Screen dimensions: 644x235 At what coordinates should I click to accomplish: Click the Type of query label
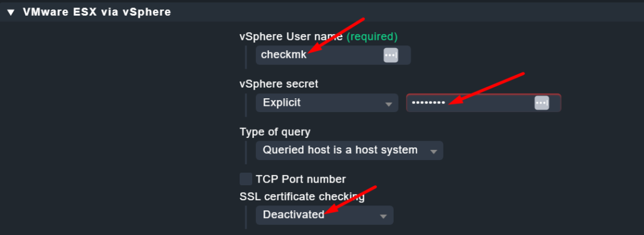click(275, 132)
